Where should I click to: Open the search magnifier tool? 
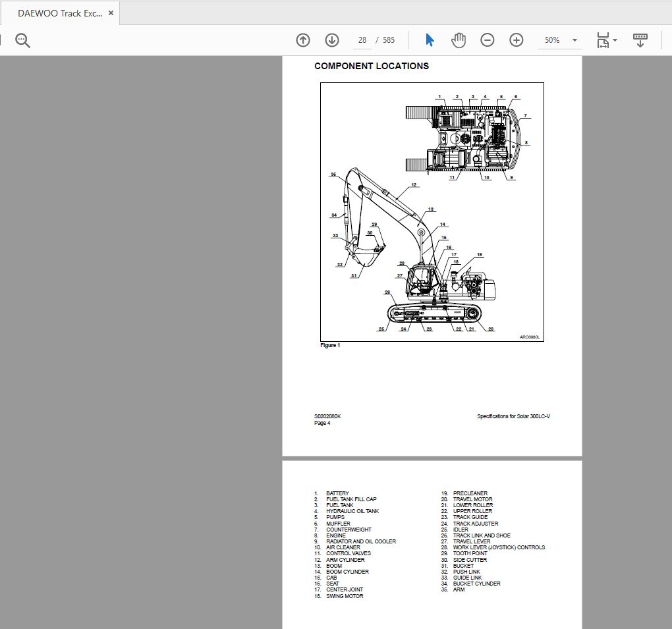point(22,40)
